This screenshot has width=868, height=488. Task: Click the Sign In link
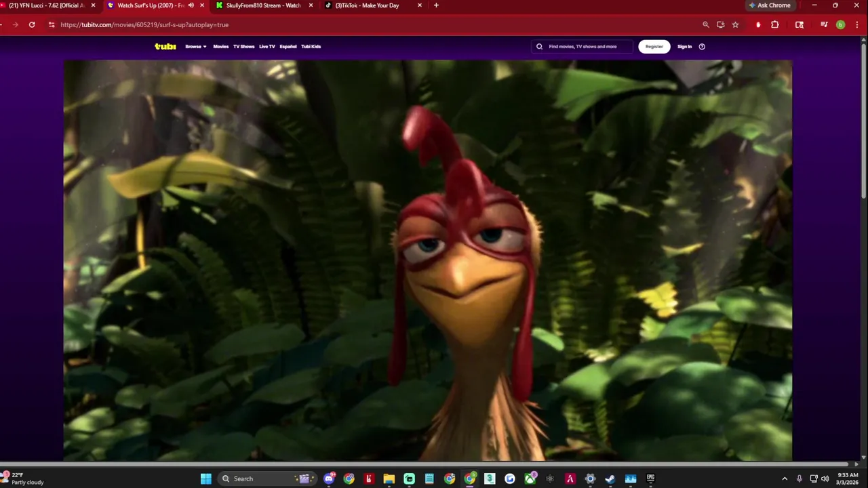coord(685,47)
